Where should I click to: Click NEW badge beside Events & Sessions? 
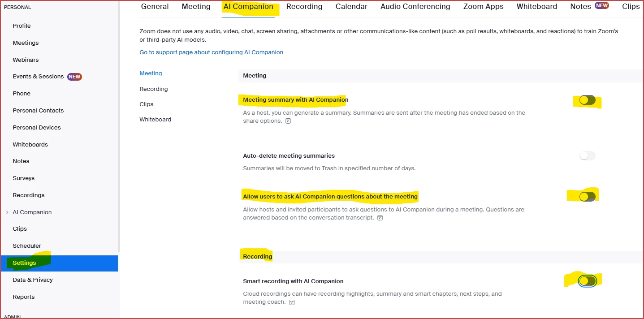[x=74, y=77]
